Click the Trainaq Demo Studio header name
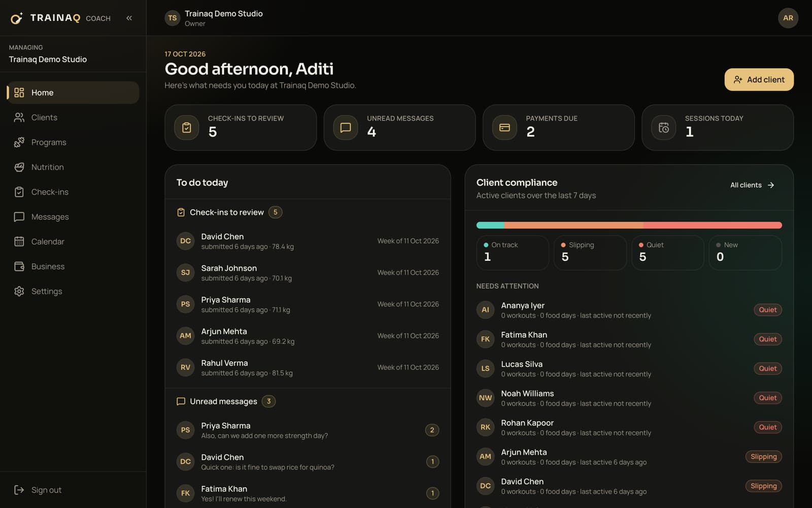 pos(224,14)
